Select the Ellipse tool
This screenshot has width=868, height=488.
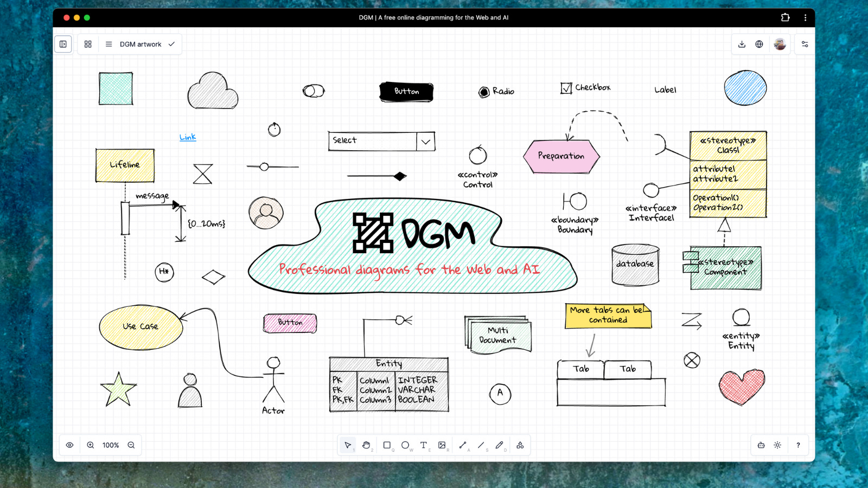pos(405,445)
